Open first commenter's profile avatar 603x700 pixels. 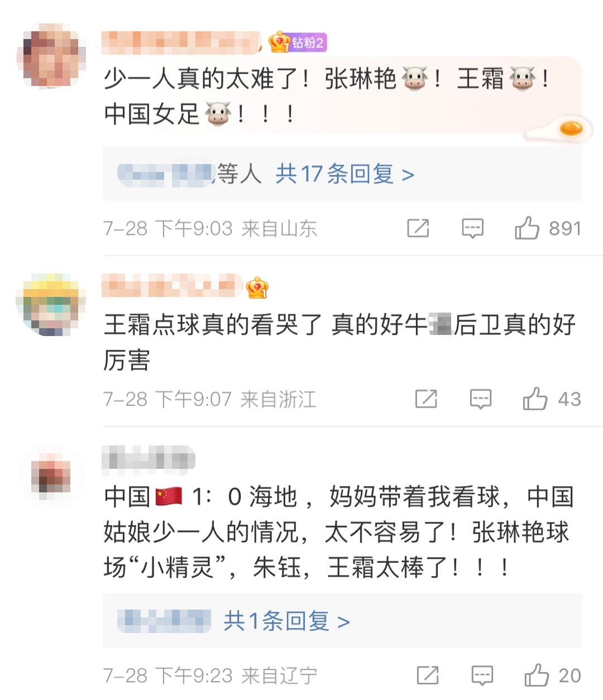coord(51,55)
